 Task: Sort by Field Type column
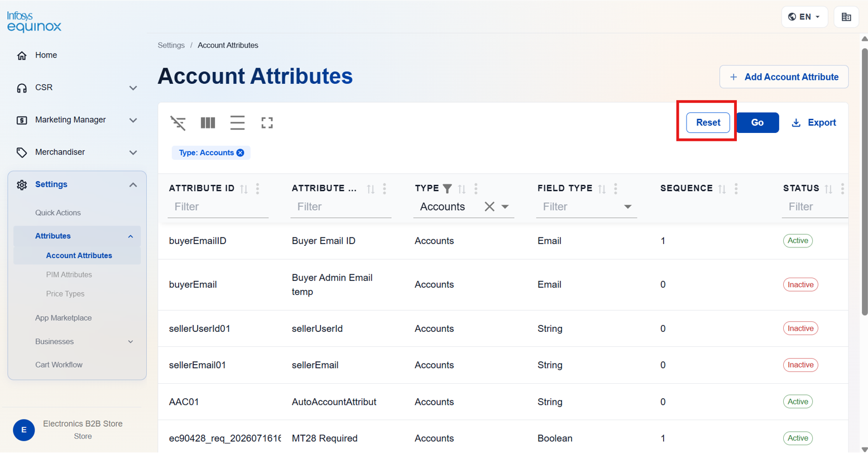point(602,189)
